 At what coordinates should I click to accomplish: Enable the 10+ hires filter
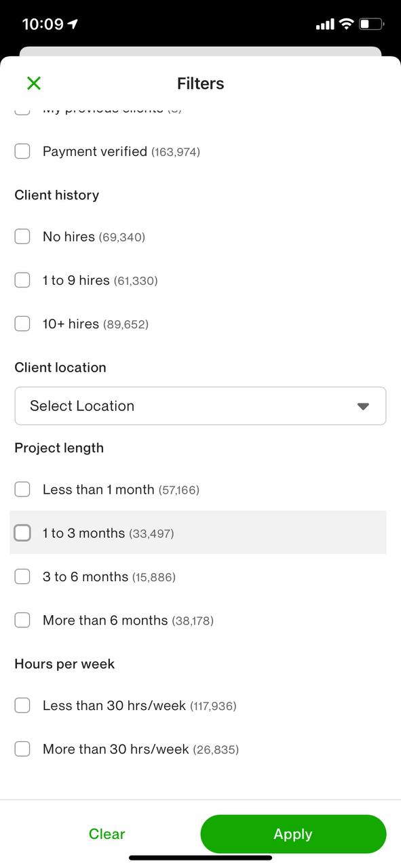[x=22, y=323]
